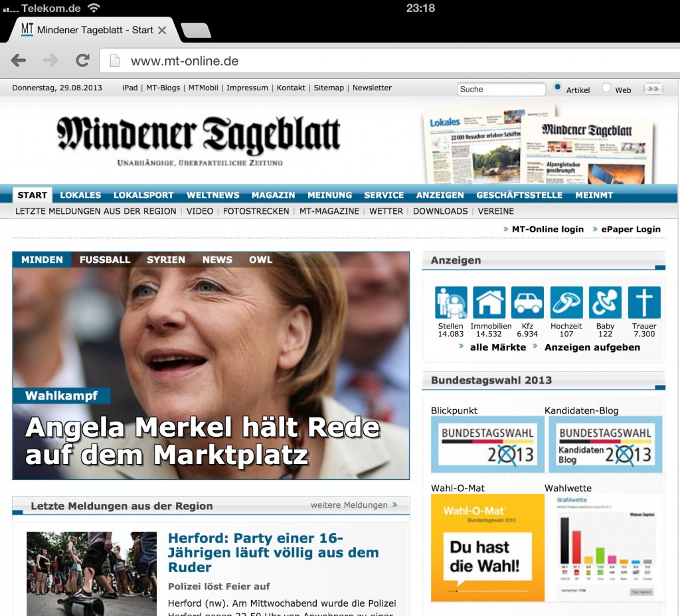Viewport: 680px width, 616px height.
Task: Open the MTMobil top bar link
Action: (x=203, y=88)
